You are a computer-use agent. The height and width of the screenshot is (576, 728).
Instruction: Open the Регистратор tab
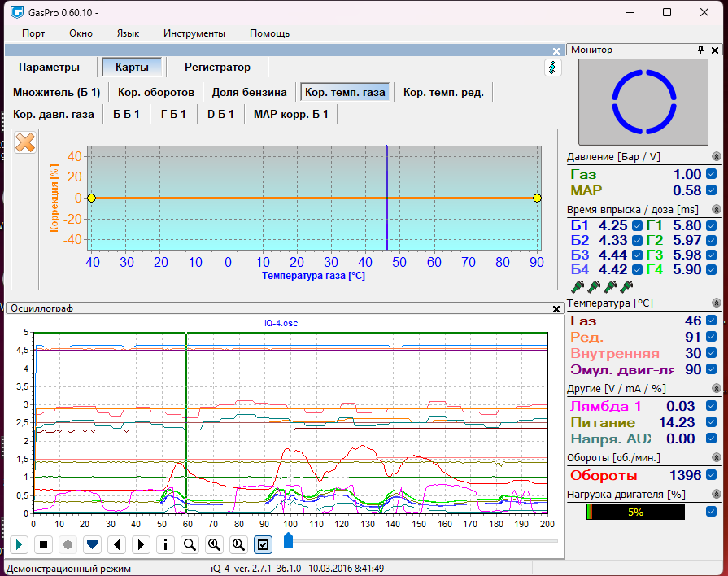coord(217,67)
